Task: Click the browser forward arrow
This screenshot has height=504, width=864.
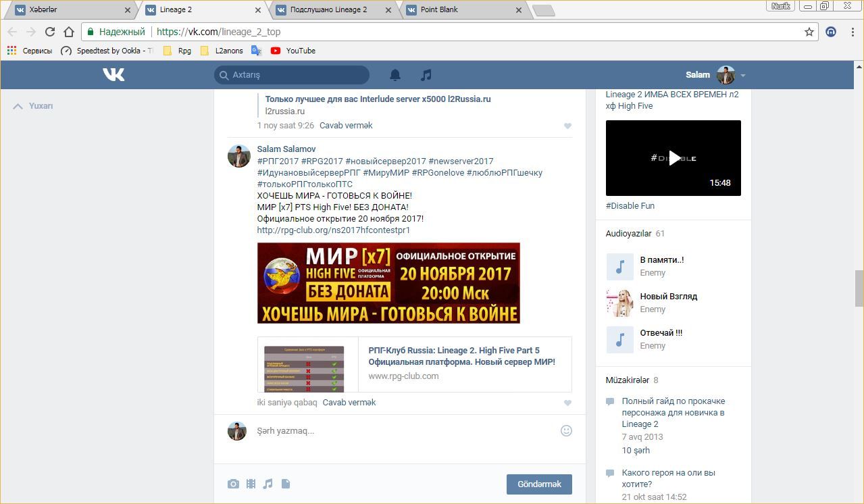Action: click(x=31, y=32)
